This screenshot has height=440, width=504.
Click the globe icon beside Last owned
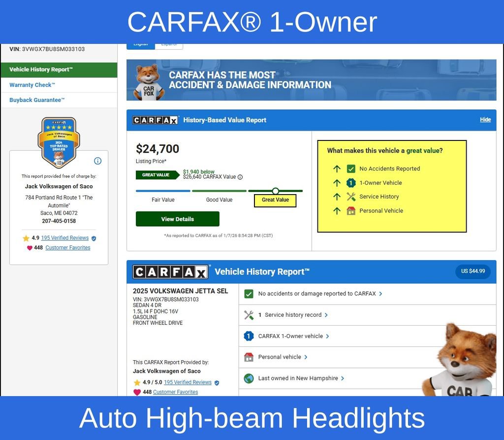(249, 378)
